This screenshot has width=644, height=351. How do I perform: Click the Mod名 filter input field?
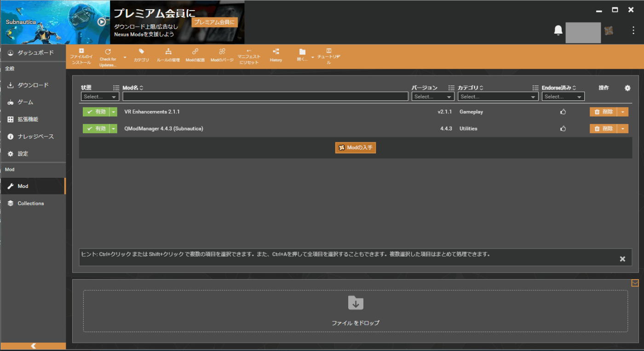click(265, 97)
